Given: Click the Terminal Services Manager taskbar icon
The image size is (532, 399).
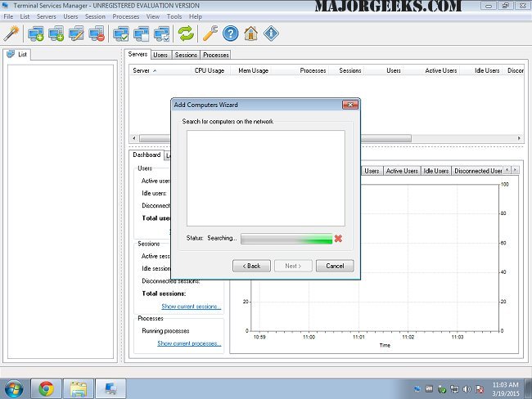Looking at the screenshot, I should (110, 388).
